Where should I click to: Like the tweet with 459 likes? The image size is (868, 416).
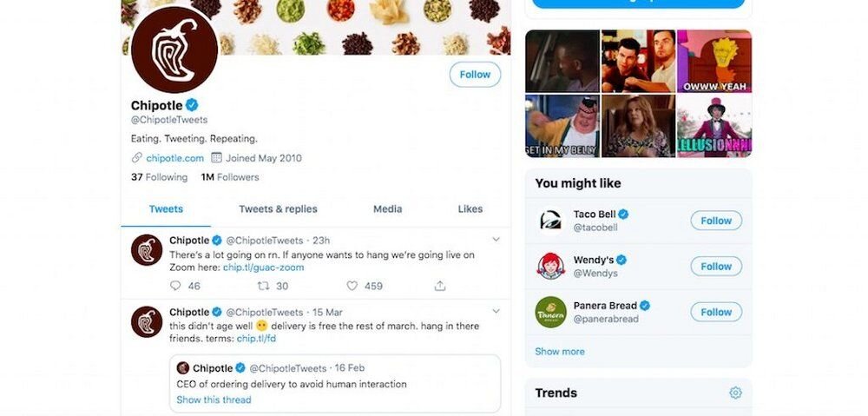click(352, 286)
